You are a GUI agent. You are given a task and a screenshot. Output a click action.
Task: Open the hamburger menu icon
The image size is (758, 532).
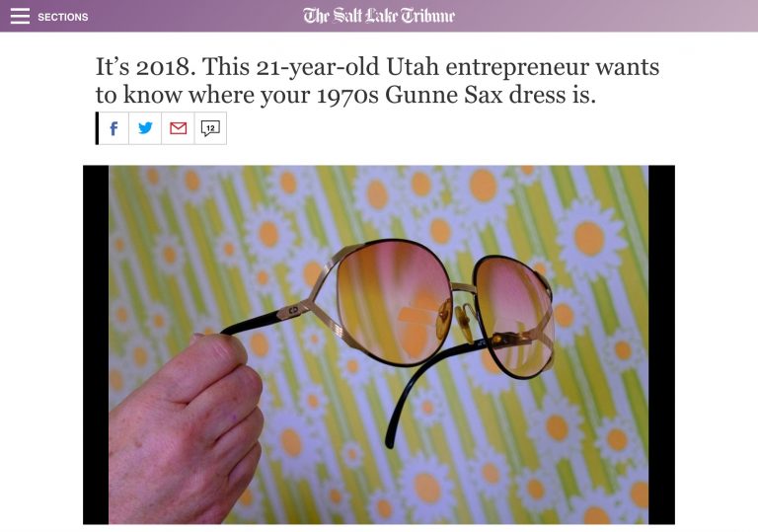coord(20,16)
